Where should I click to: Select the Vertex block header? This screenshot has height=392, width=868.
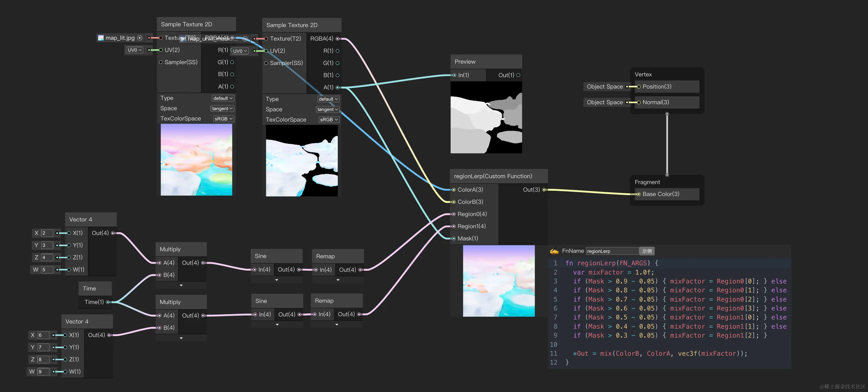643,74
